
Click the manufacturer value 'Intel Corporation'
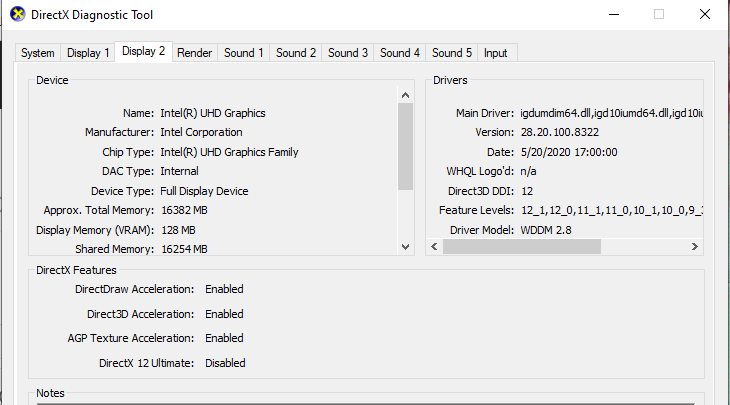click(201, 132)
